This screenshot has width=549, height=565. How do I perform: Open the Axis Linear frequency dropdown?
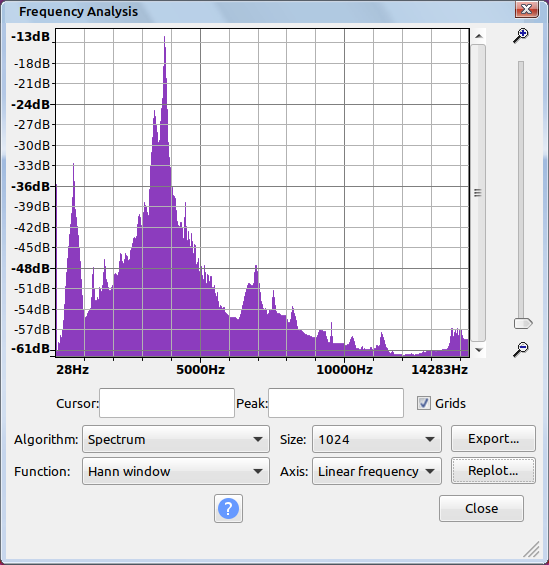pos(377,471)
